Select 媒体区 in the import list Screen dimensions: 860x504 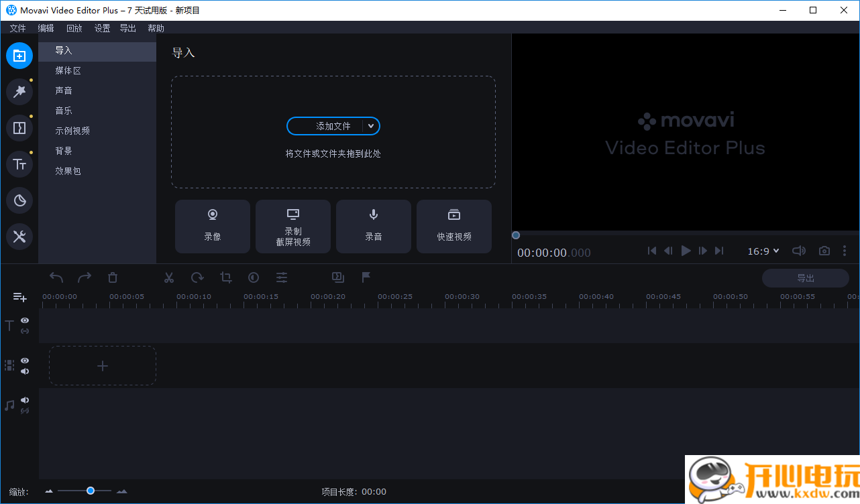pos(68,70)
